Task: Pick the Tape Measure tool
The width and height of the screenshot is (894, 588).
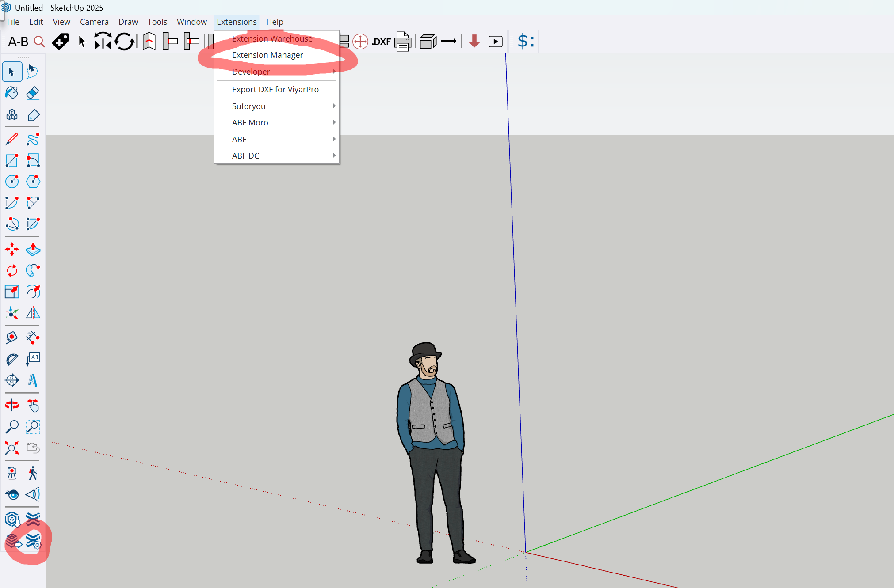Action: pos(12,338)
